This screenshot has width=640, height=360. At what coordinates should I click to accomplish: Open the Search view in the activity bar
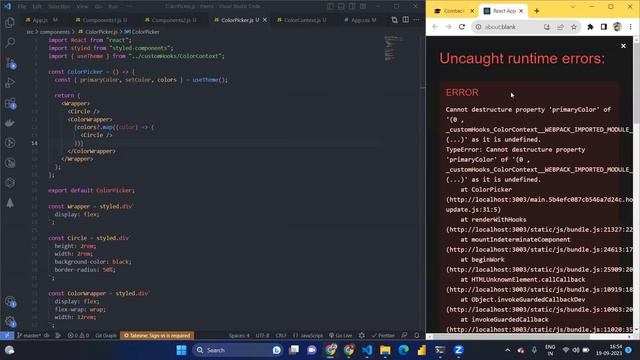10,42
